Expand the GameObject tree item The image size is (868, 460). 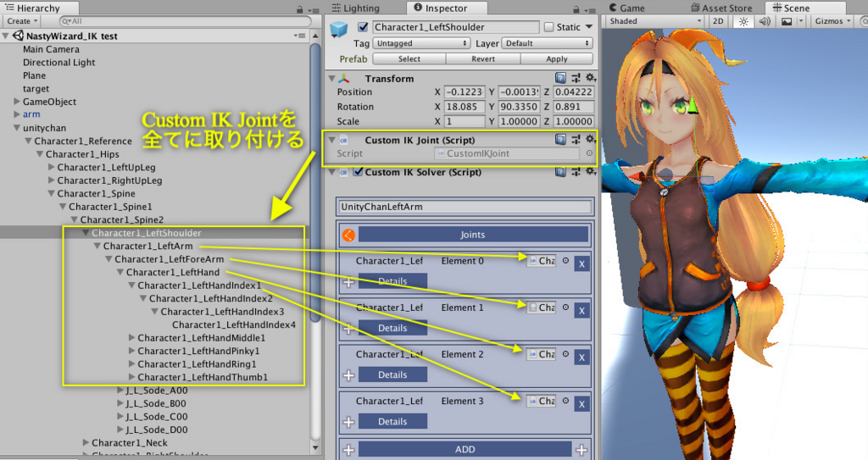click(17, 102)
